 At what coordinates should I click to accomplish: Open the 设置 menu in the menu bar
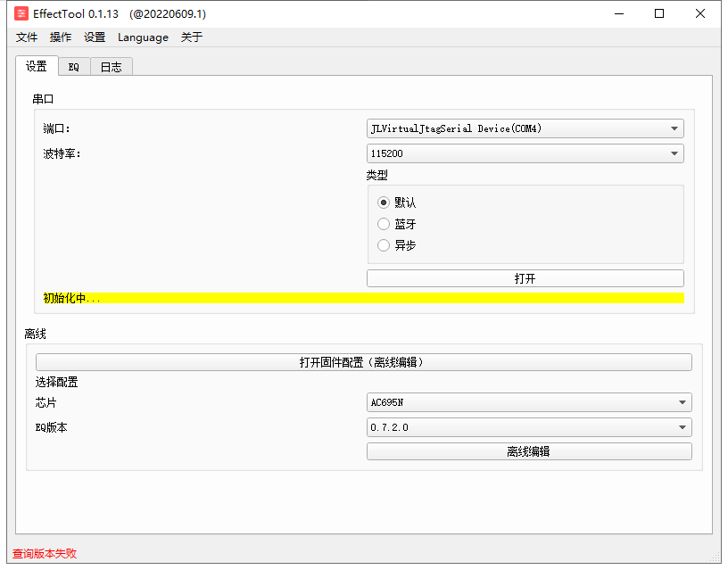(x=95, y=37)
